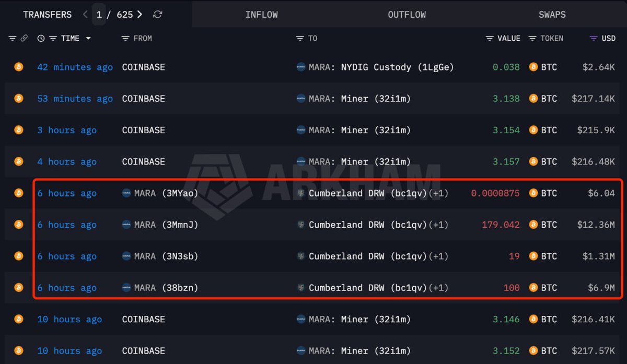Click the Bitcoin icon on the 53 minutes ago row
This screenshot has width=627, height=364.
click(x=19, y=98)
